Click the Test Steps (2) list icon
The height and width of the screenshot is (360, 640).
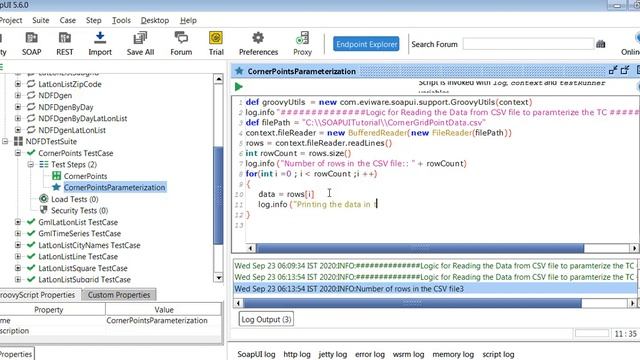(x=44, y=164)
